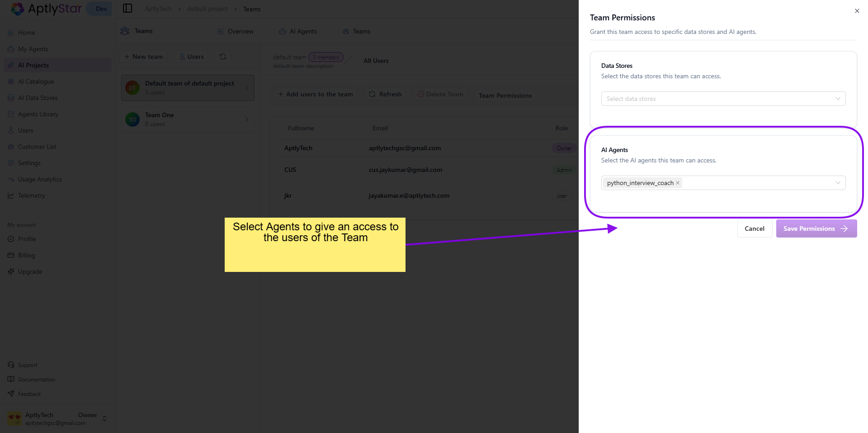Expand Team One details with its chevron
This screenshot has width=868, height=433.
(246, 119)
